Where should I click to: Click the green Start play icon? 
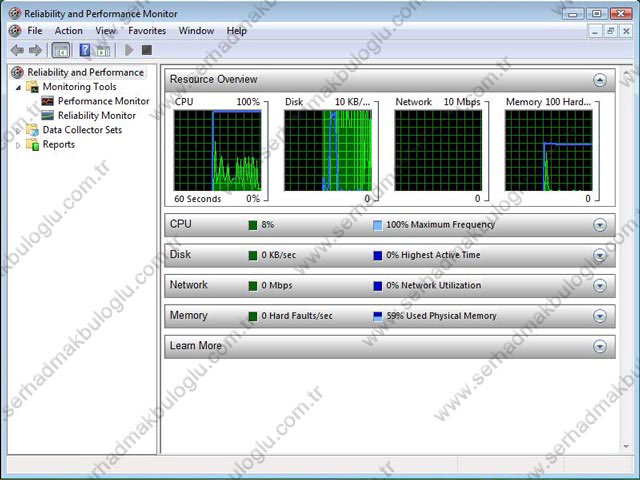(129, 50)
